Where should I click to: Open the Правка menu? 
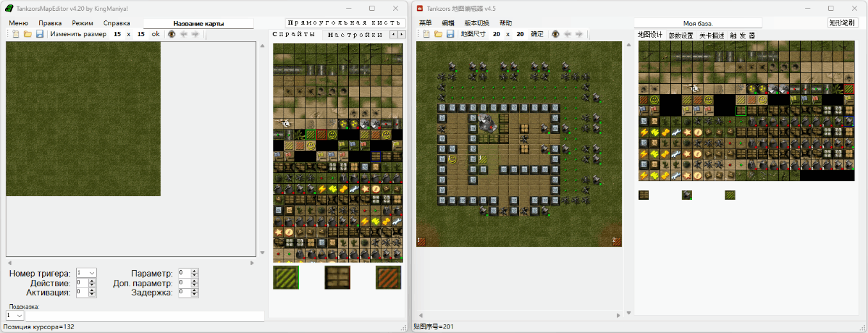click(50, 23)
